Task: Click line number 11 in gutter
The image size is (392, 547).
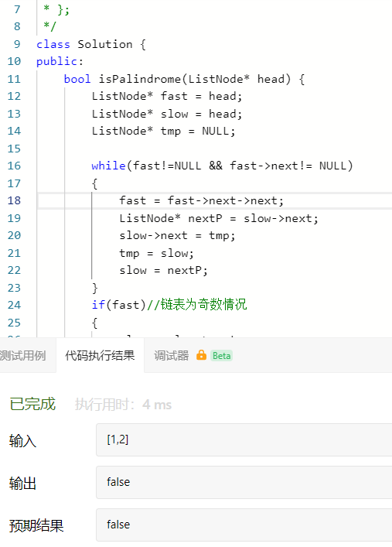Action: point(14,79)
